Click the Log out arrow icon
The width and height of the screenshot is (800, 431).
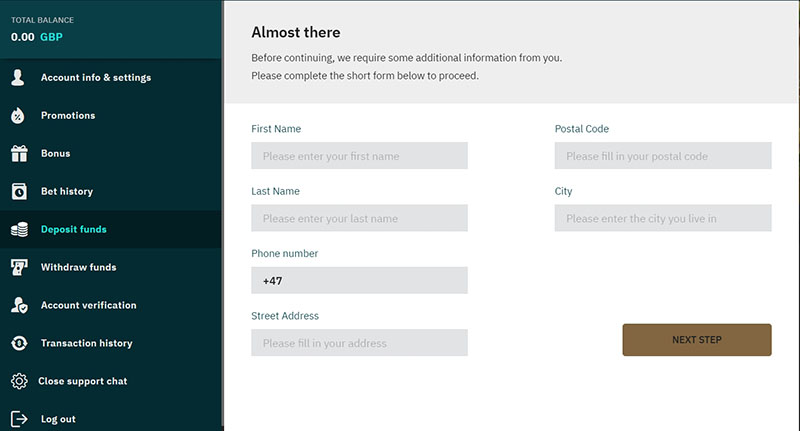19,419
